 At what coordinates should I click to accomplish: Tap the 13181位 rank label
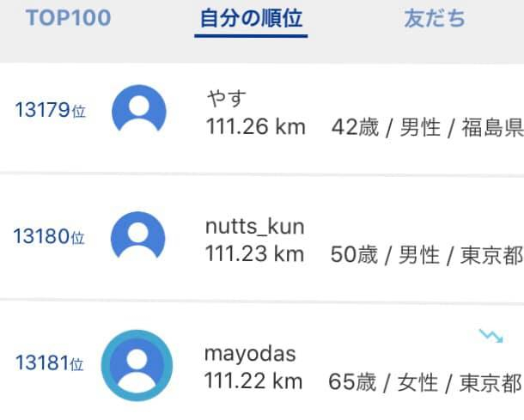coord(50,363)
